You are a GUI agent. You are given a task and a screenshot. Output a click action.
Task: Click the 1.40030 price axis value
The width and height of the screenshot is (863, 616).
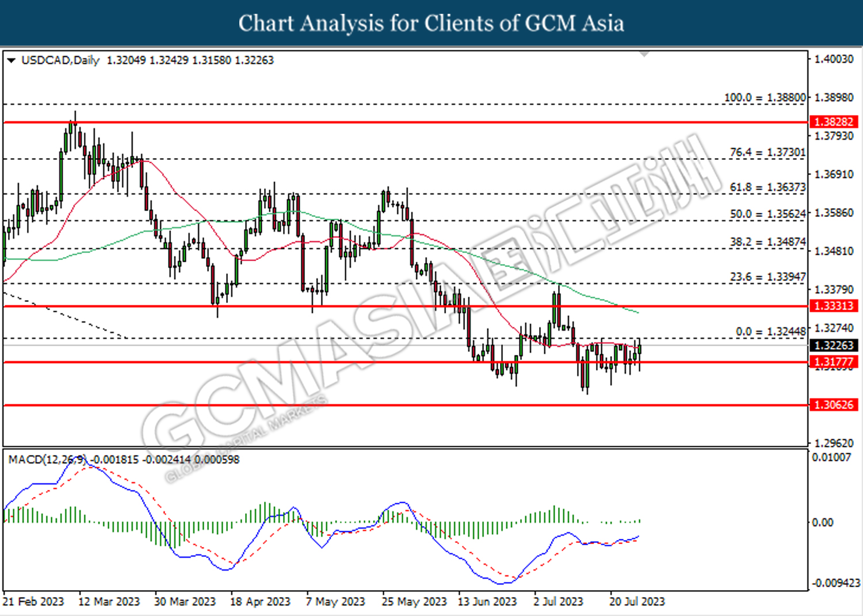click(834, 59)
